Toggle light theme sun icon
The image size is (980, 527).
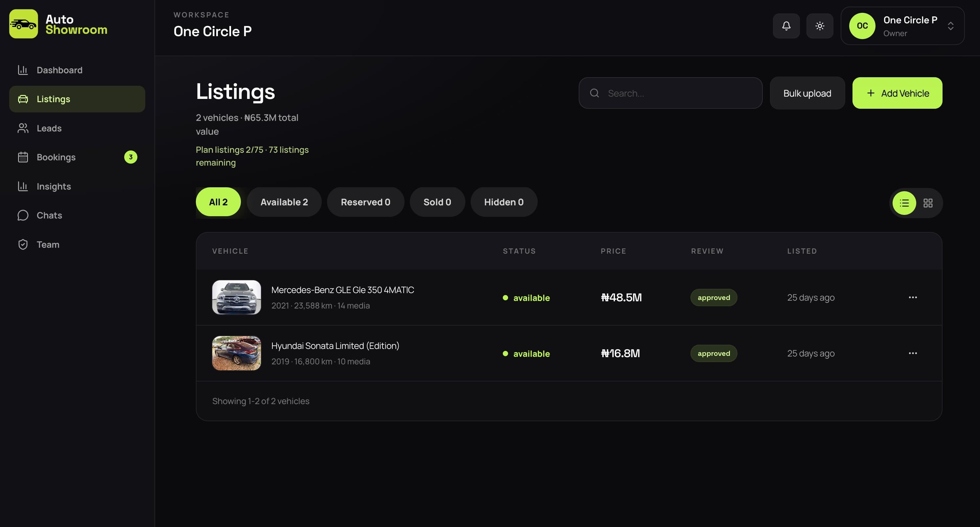click(x=819, y=26)
